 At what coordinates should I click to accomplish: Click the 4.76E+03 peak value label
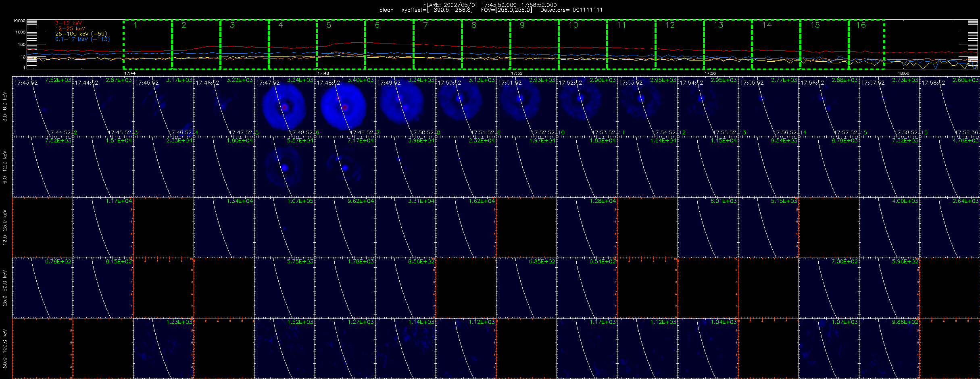965,141
